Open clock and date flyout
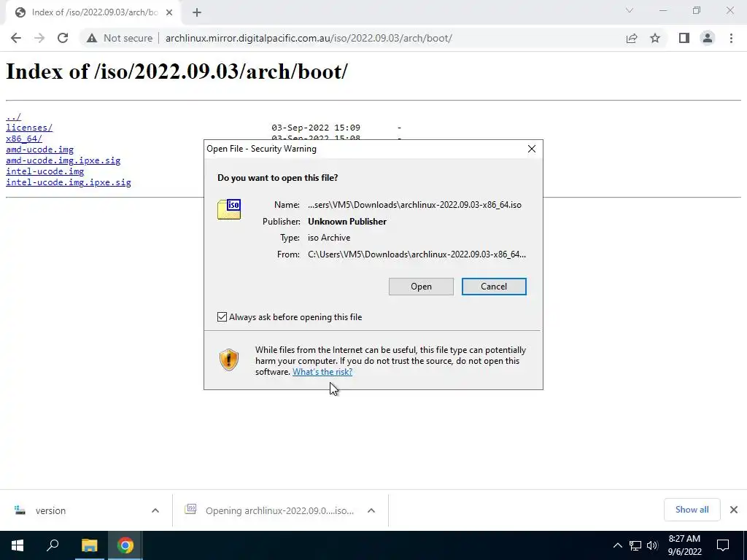 click(x=684, y=545)
